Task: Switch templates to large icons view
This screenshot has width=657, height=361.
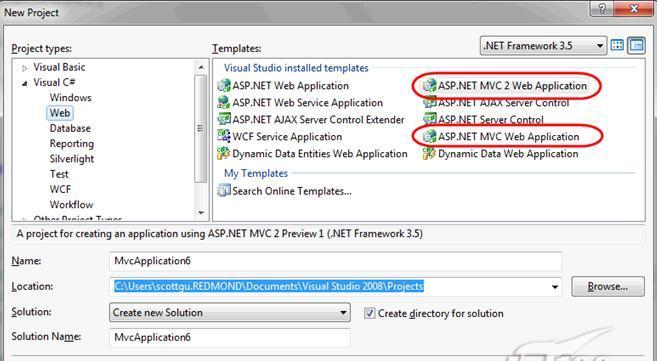Action: (x=617, y=45)
